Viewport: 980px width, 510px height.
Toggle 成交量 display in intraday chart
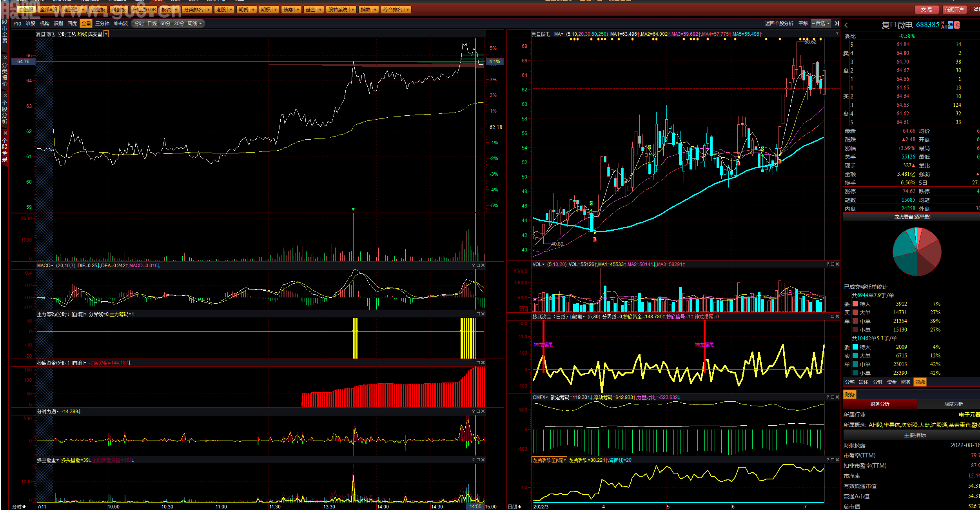point(95,35)
